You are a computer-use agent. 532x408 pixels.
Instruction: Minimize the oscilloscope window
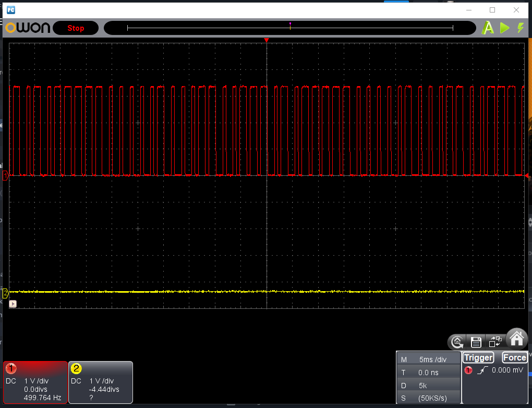pos(469,10)
